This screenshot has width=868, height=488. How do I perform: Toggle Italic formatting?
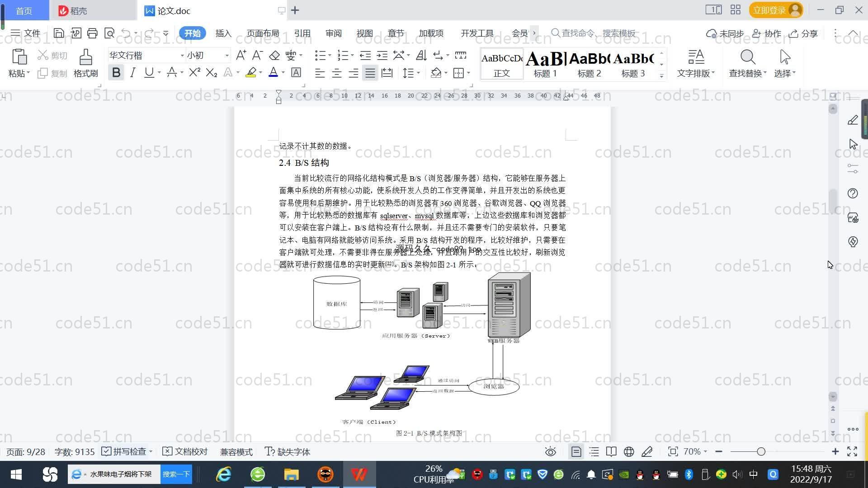coord(132,72)
